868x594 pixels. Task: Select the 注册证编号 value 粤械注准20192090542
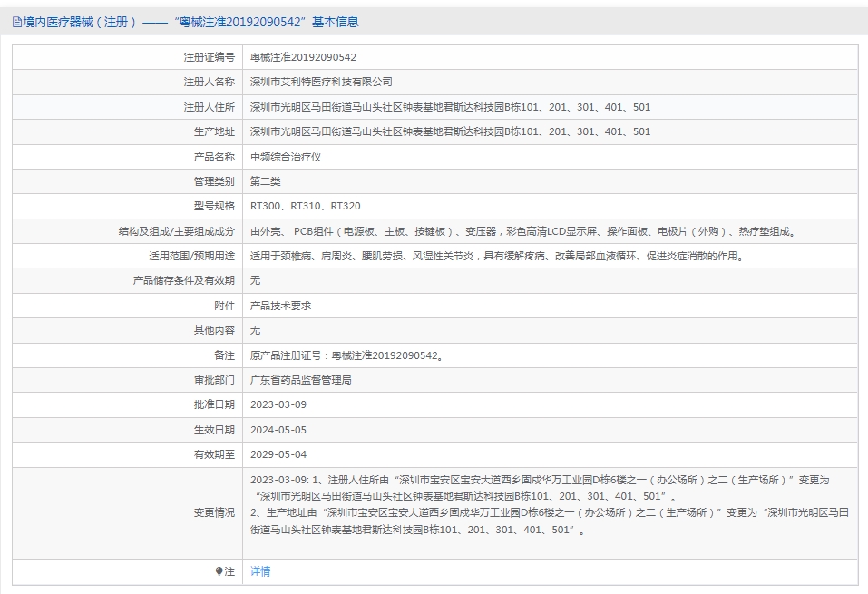click(x=303, y=57)
